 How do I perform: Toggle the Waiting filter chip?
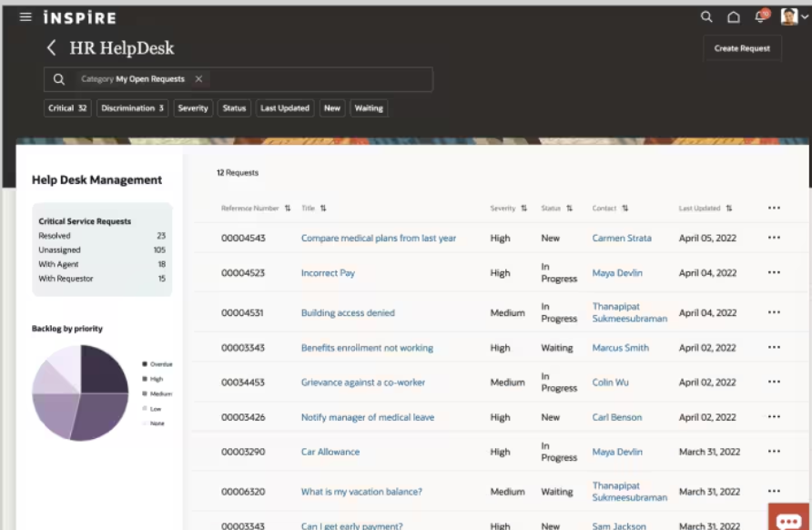tap(369, 108)
